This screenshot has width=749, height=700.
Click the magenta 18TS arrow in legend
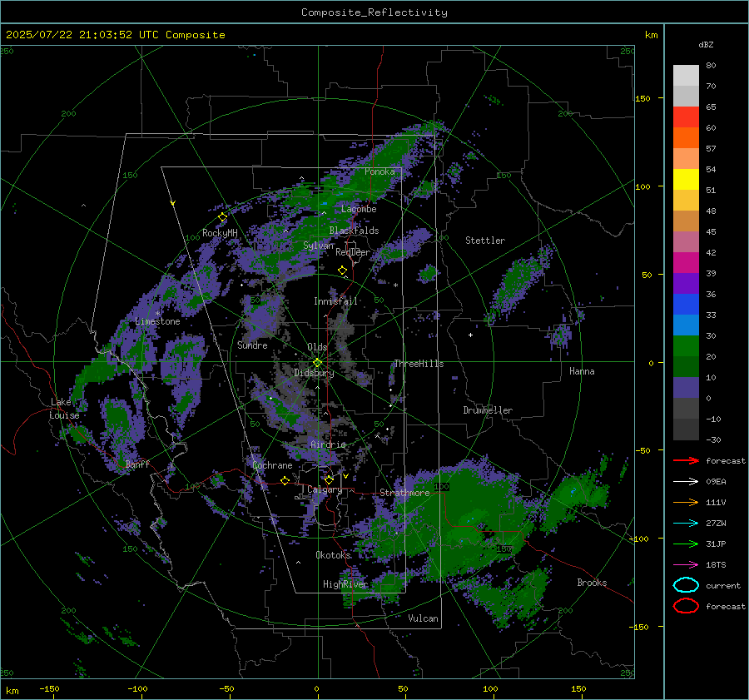pos(686,565)
